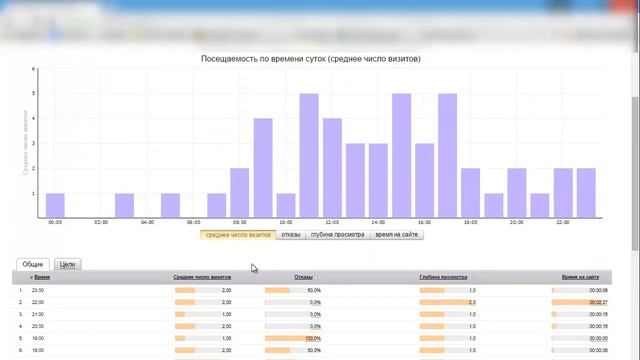Click the chart bar for 19:00
Screen dimensions: 640x360
pyautogui.click(x=494, y=205)
